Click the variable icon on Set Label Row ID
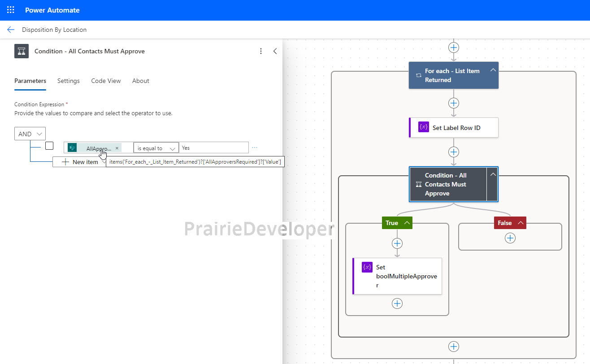The height and width of the screenshot is (364, 590). tap(424, 127)
